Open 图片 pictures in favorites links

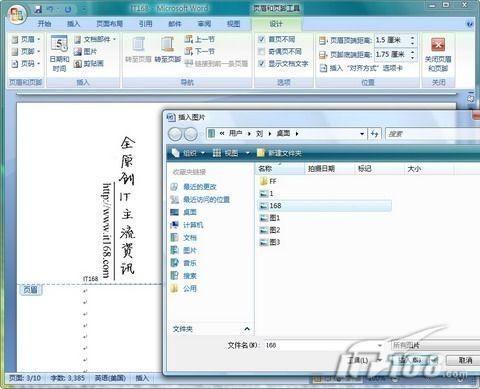pos(184,250)
